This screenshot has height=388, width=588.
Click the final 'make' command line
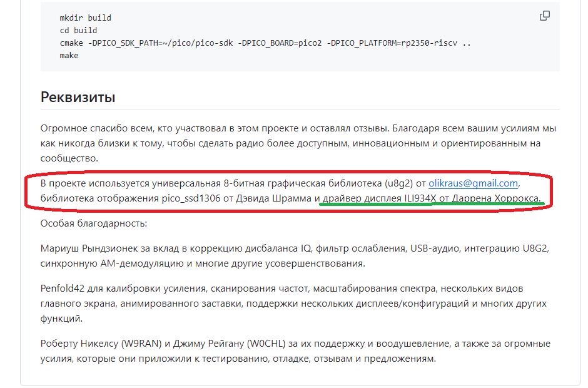pos(69,55)
